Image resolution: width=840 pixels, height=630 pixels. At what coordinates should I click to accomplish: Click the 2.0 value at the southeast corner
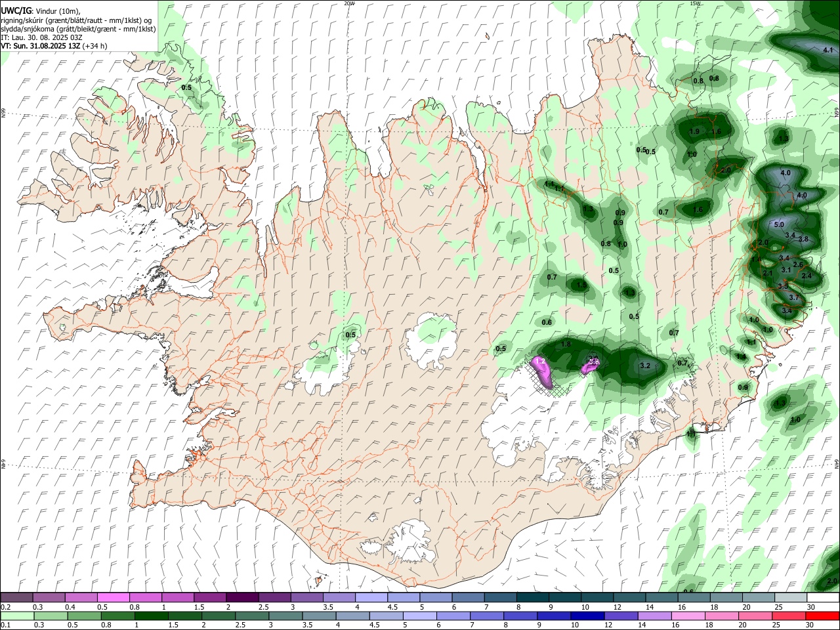pyautogui.click(x=831, y=581)
